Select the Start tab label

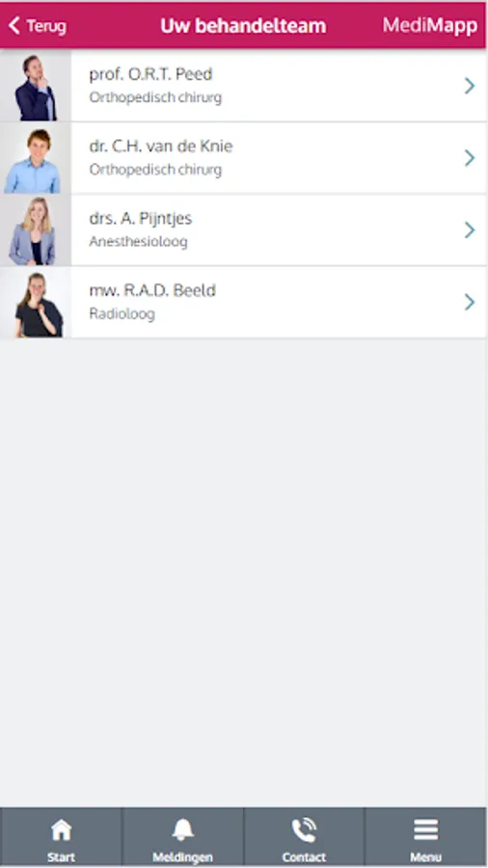tap(61, 857)
